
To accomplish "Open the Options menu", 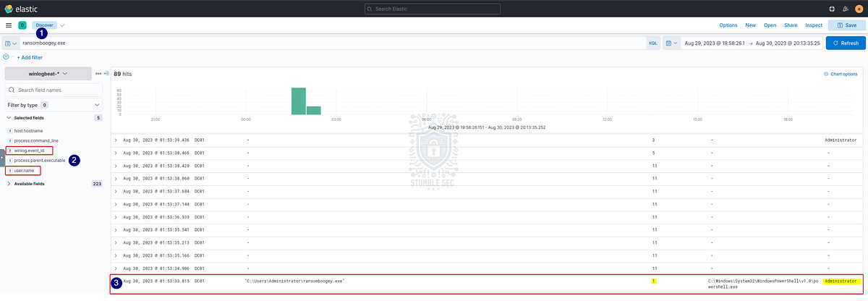I will coord(728,25).
